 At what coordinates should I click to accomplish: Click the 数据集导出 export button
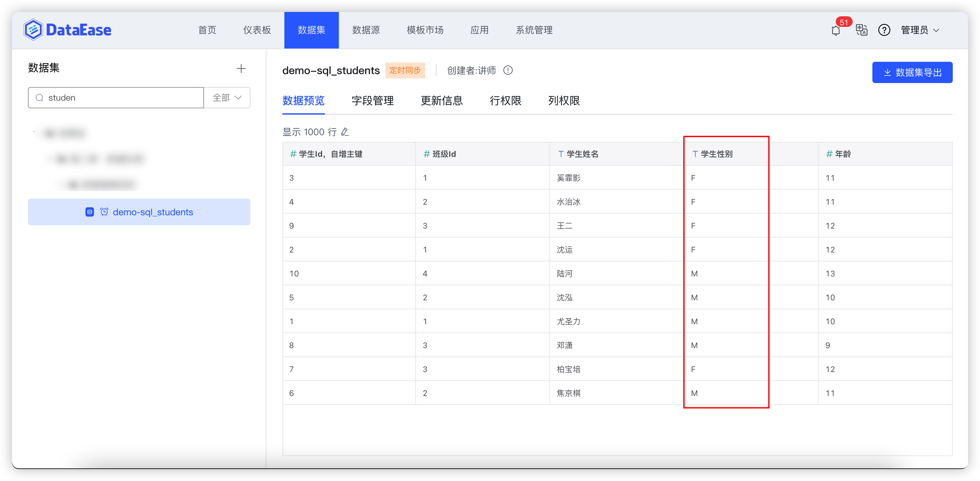[912, 72]
